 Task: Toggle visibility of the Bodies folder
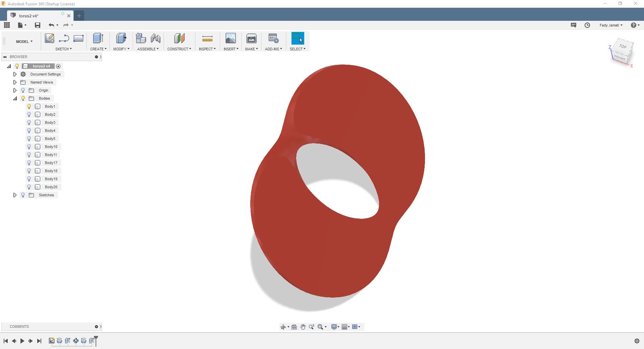(x=23, y=98)
